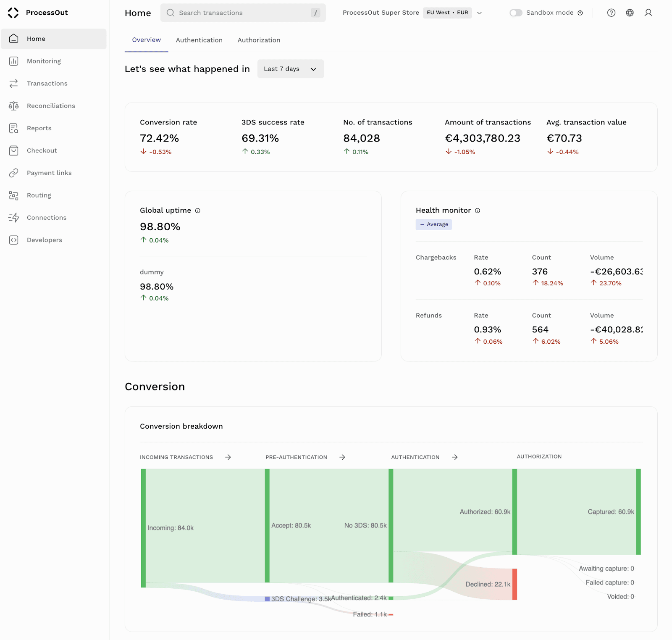Switch to the Authentication tab
This screenshot has width=672, height=640.
(199, 40)
